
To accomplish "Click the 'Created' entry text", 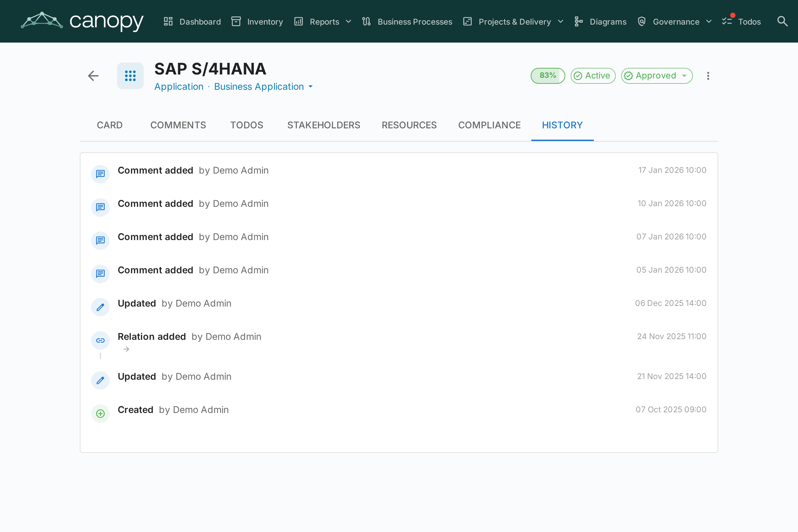I will tap(135, 410).
